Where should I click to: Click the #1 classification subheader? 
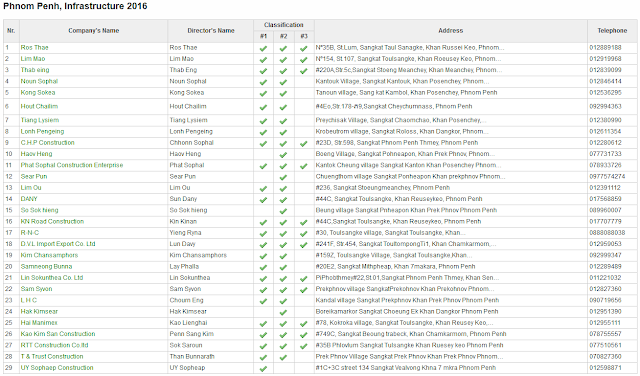(x=264, y=36)
